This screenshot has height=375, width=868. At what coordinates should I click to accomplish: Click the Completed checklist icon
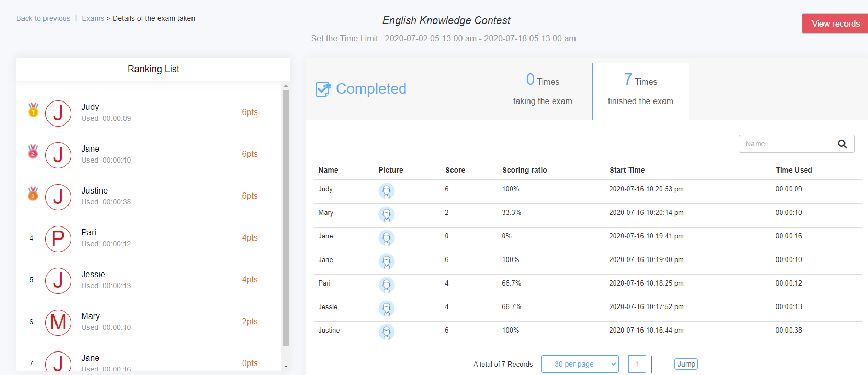tap(323, 89)
